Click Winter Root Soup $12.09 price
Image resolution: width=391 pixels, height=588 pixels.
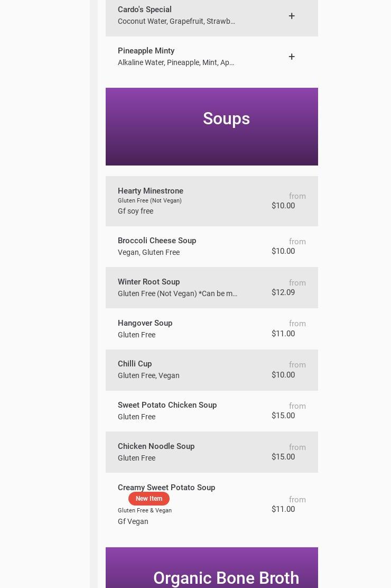click(283, 292)
